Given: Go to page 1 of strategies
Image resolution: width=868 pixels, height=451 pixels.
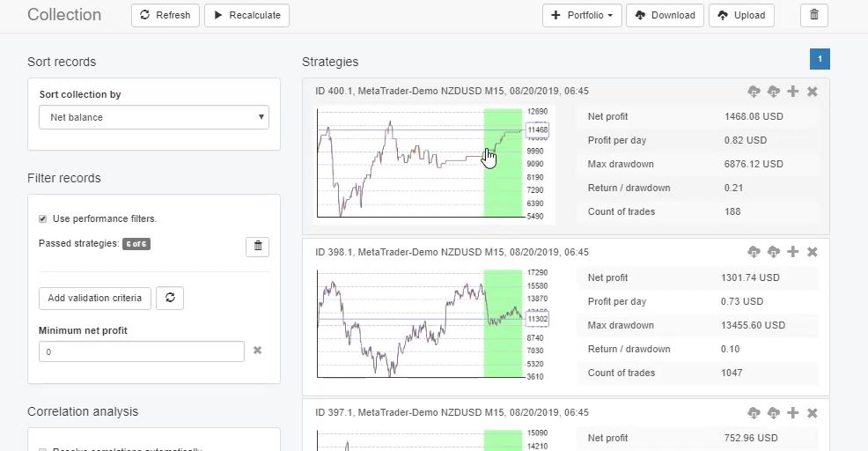Looking at the screenshot, I should tap(820, 59).
